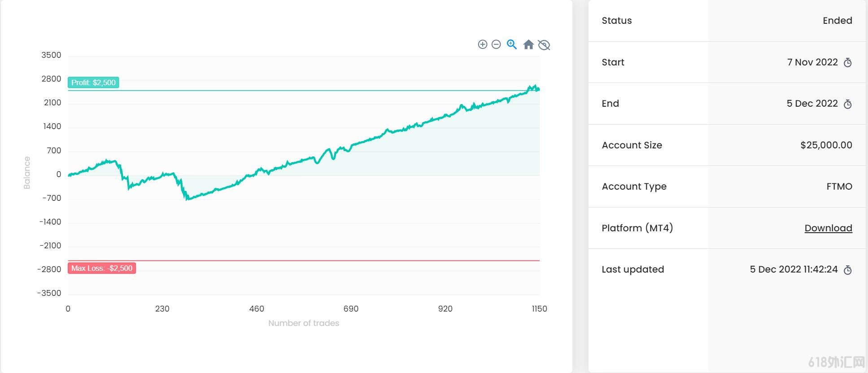Click the 230 x-axis tick label
Screen dimensions: 868x373
pos(162,309)
